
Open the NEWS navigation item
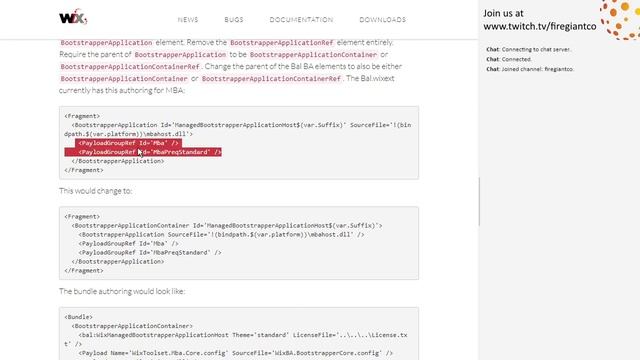click(x=188, y=20)
